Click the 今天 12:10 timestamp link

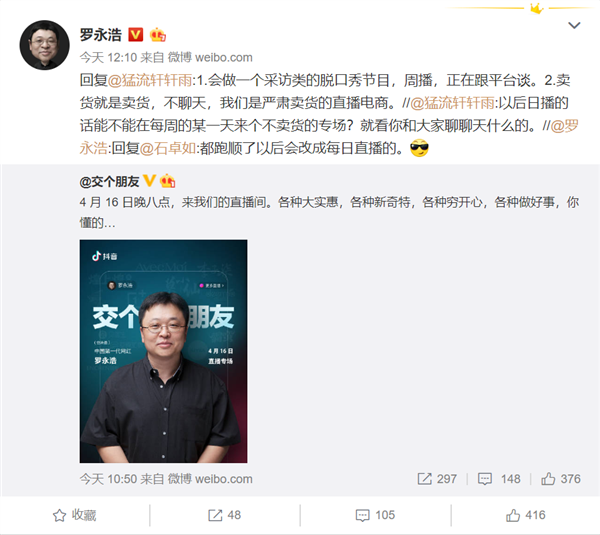(108, 57)
